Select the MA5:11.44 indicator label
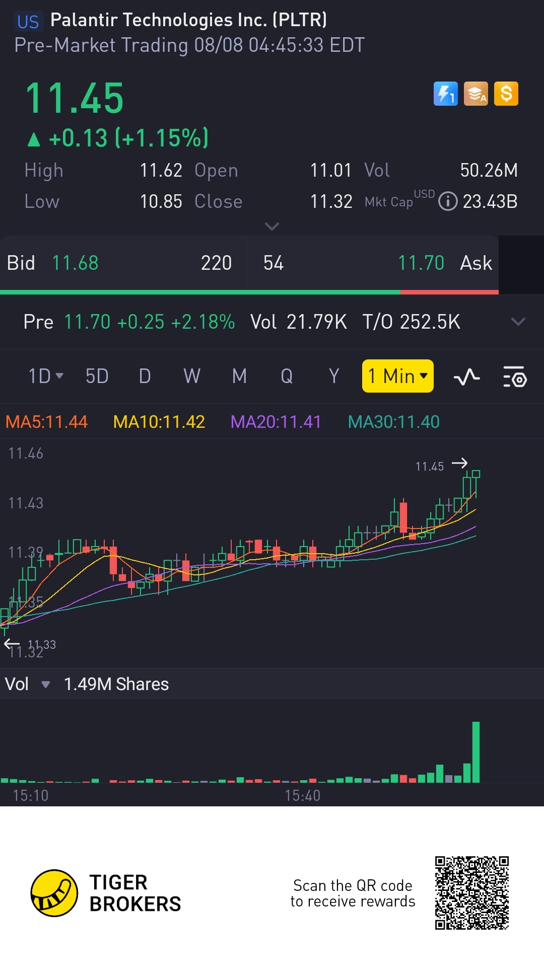The image size is (544, 980). tap(46, 422)
